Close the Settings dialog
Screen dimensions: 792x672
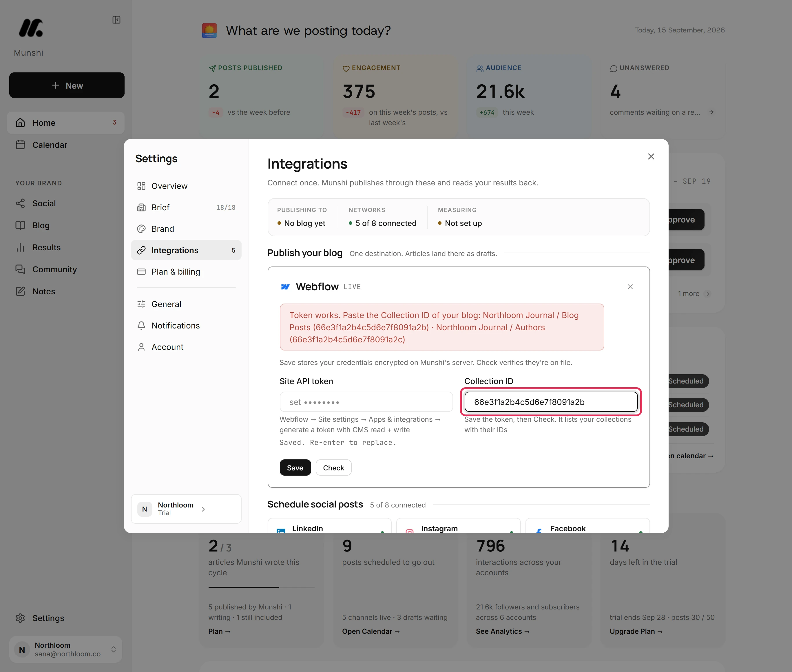[x=651, y=157]
